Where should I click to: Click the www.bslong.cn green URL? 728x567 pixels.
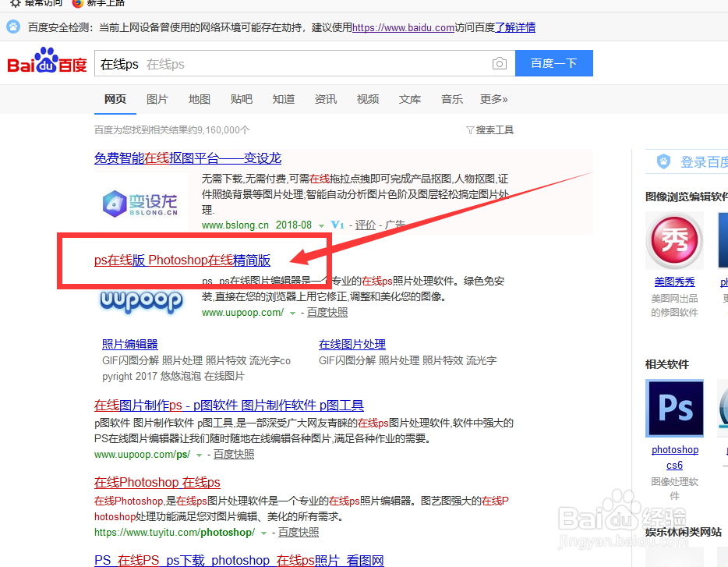click(235, 225)
